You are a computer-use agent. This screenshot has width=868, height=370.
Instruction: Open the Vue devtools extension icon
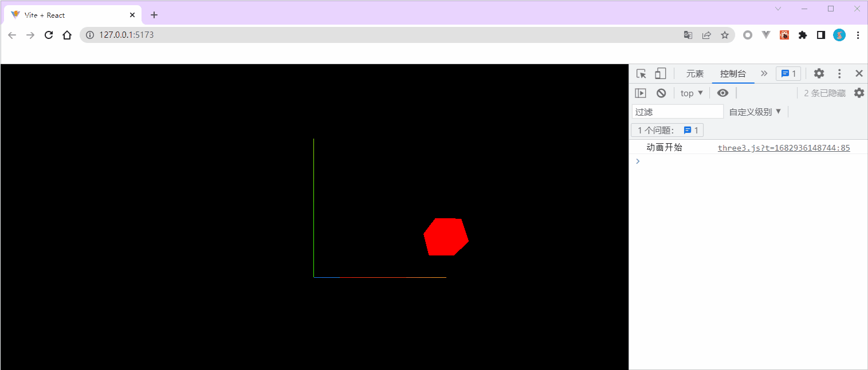[766, 35]
